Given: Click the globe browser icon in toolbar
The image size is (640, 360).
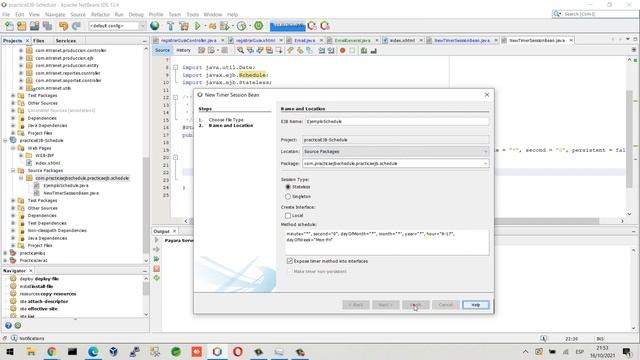Looking at the screenshot, I should [x=155, y=26].
